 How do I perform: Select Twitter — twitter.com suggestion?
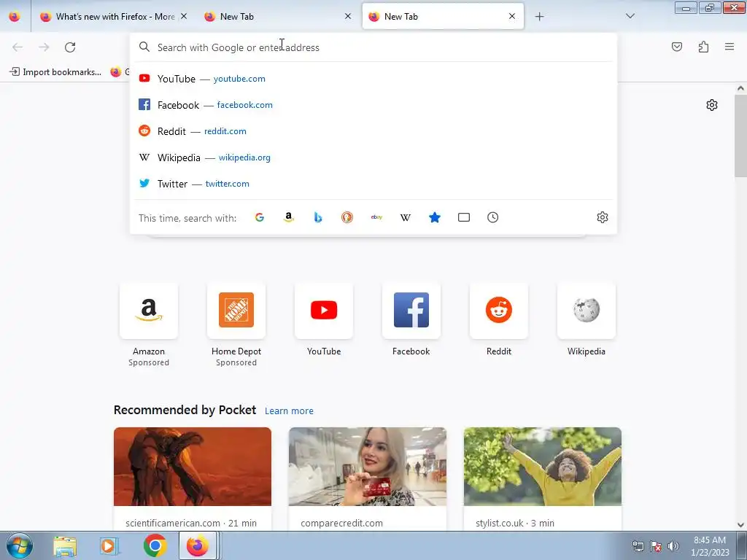(373, 183)
